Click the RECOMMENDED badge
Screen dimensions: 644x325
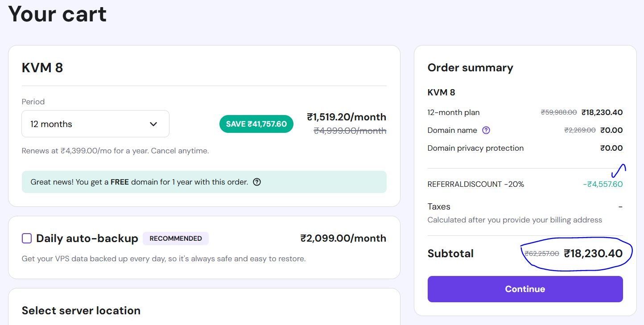[x=176, y=239]
